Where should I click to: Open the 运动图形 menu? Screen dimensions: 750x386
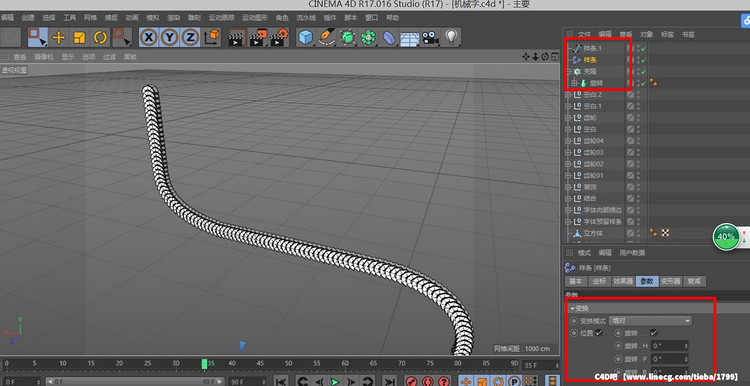pyautogui.click(x=254, y=18)
